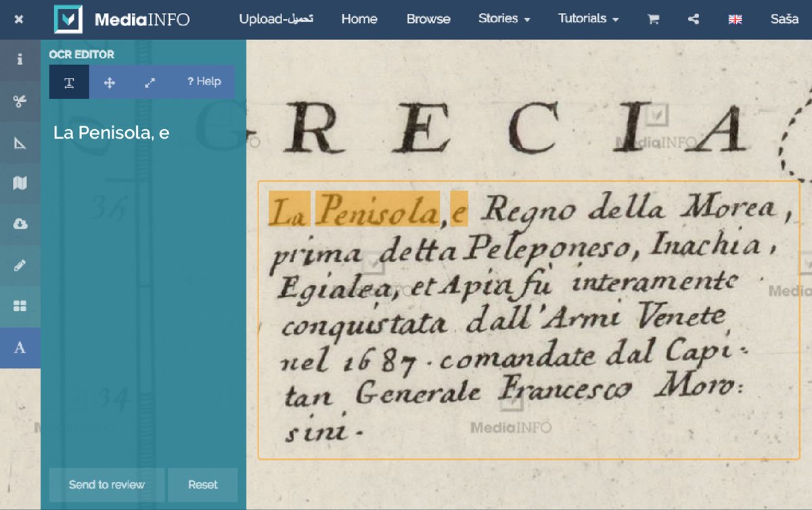Go to Home in navigation bar
812x510 pixels.
tap(359, 19)
